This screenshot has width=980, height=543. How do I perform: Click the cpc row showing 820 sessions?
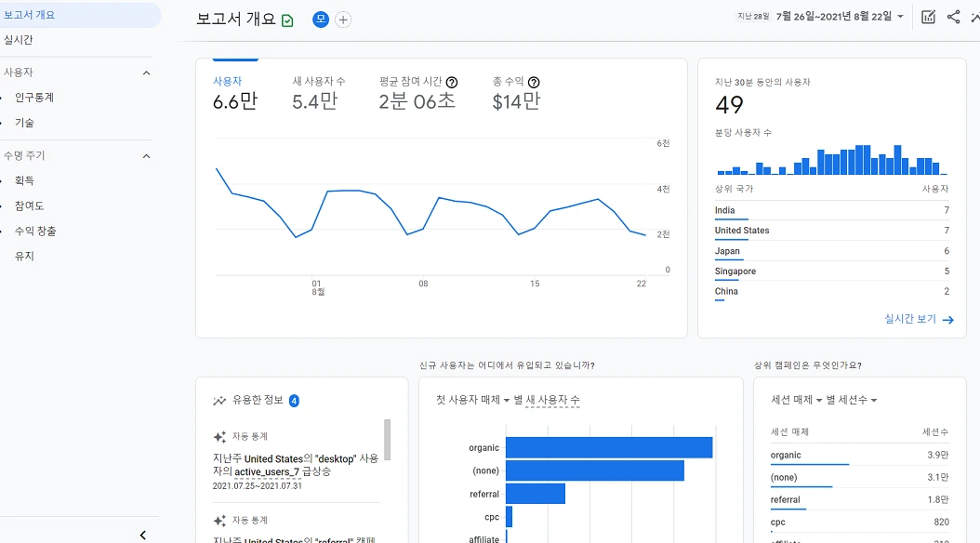coord(859,523)
